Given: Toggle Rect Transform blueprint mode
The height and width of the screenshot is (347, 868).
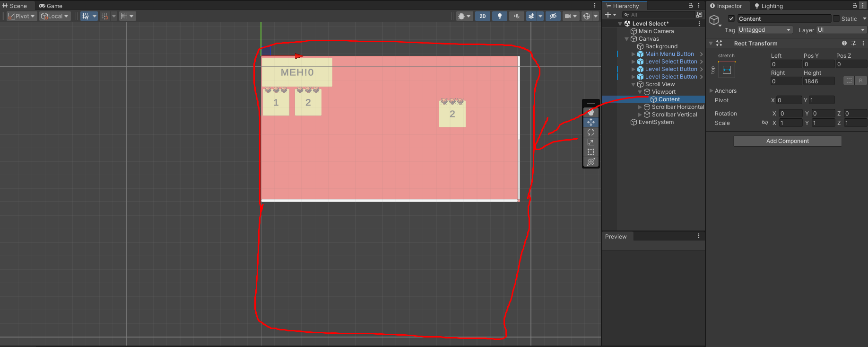Looking at the screenshot, I should pos(849,81).
